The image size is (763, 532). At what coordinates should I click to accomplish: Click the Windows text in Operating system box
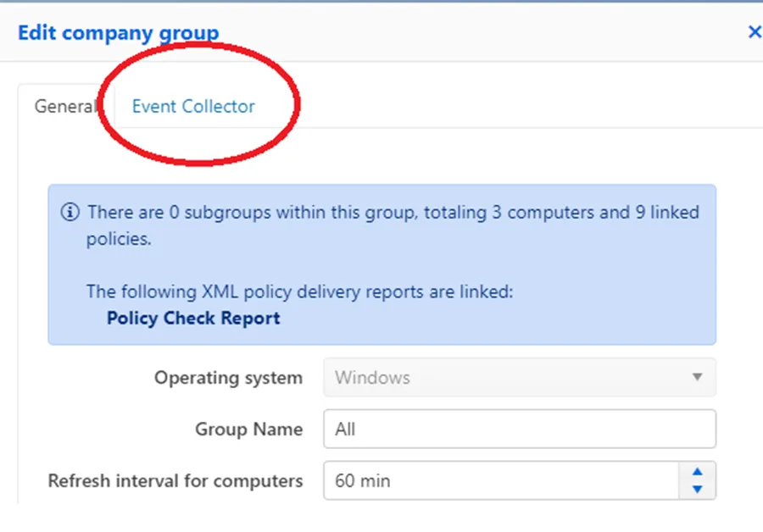coord(372,378)
